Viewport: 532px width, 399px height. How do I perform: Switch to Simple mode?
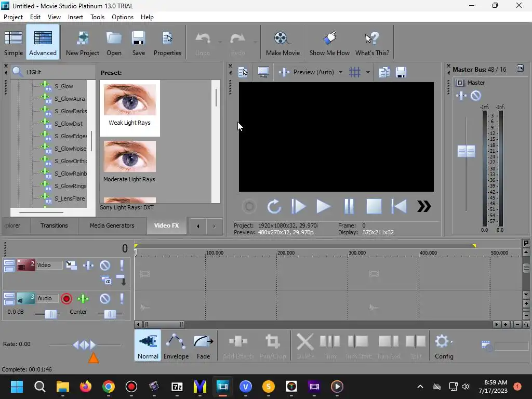point(14,43)
